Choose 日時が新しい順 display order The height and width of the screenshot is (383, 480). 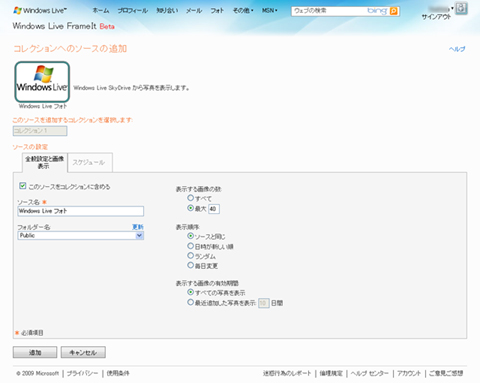point(190,246)
